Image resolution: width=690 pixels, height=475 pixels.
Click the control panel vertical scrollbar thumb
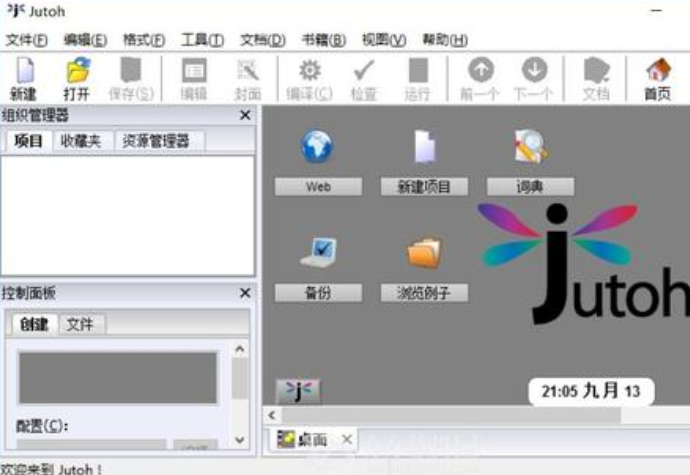pos(240,379)
